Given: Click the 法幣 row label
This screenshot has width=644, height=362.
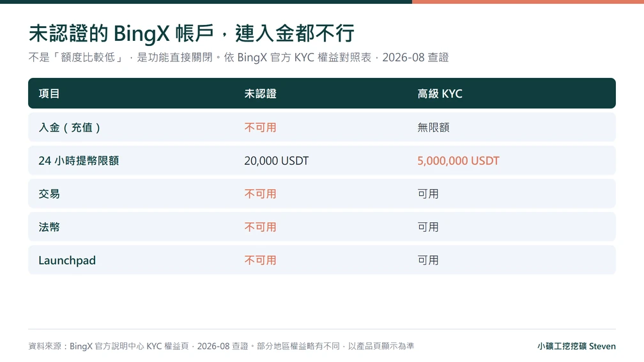Looking at the screenshot, I should 49,227.
